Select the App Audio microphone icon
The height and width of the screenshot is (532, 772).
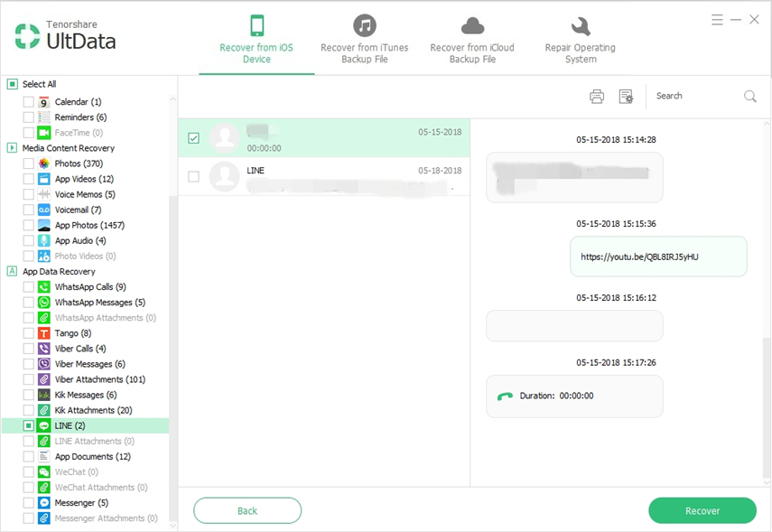(44, 240)
